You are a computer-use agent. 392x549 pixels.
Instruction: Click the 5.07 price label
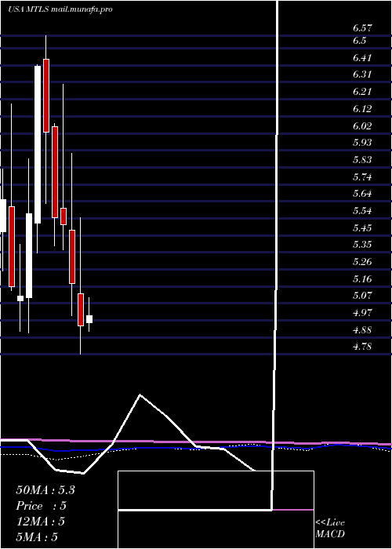pos(362,296)
